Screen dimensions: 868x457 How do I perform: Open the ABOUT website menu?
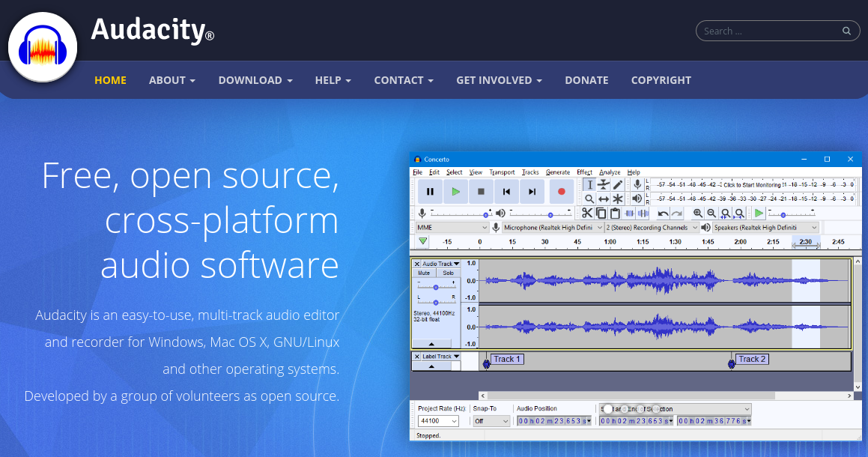click(172, 80)
